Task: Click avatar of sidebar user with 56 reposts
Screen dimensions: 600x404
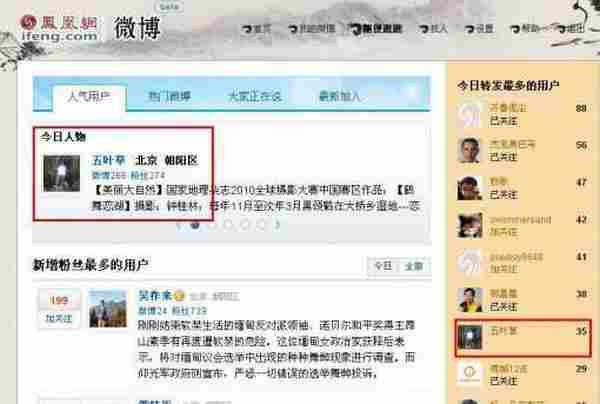Action: pos(469,150)
